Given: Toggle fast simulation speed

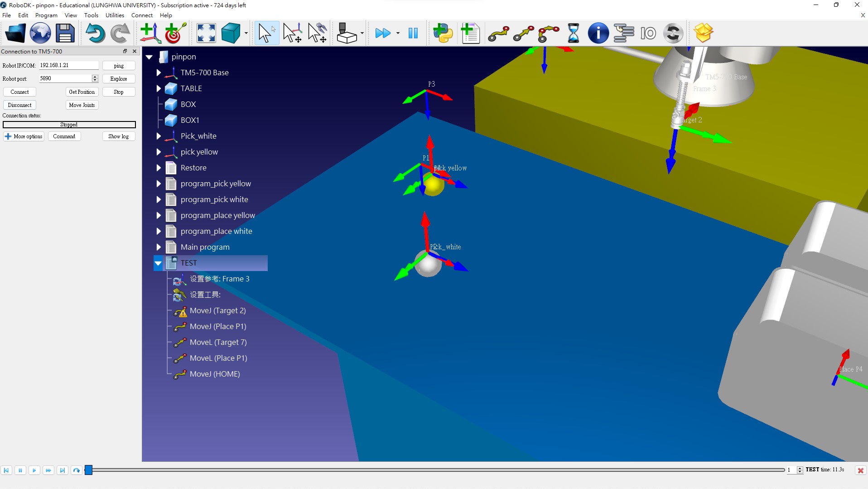Looking at the screenshot, I should [x=383, y=33].
